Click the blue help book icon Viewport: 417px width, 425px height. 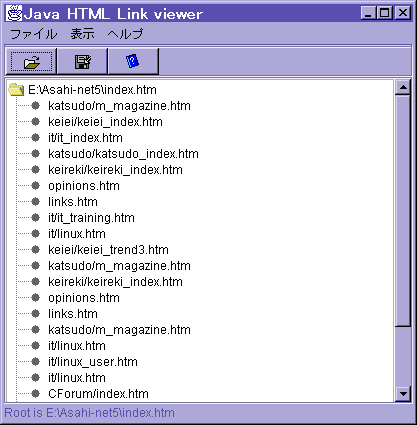coord(133,61)
